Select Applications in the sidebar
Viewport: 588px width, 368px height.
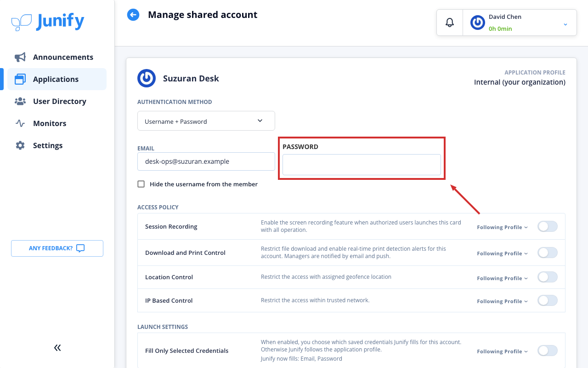coord(57,79)
